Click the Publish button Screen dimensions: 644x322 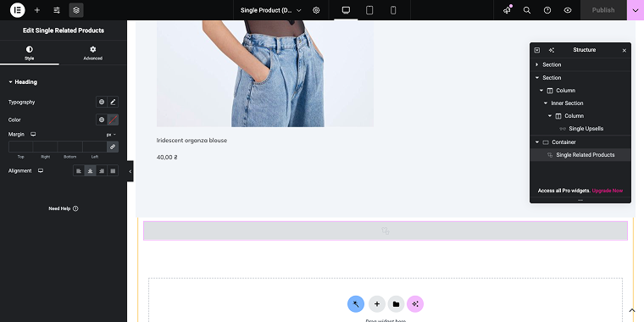click(603, 10)
